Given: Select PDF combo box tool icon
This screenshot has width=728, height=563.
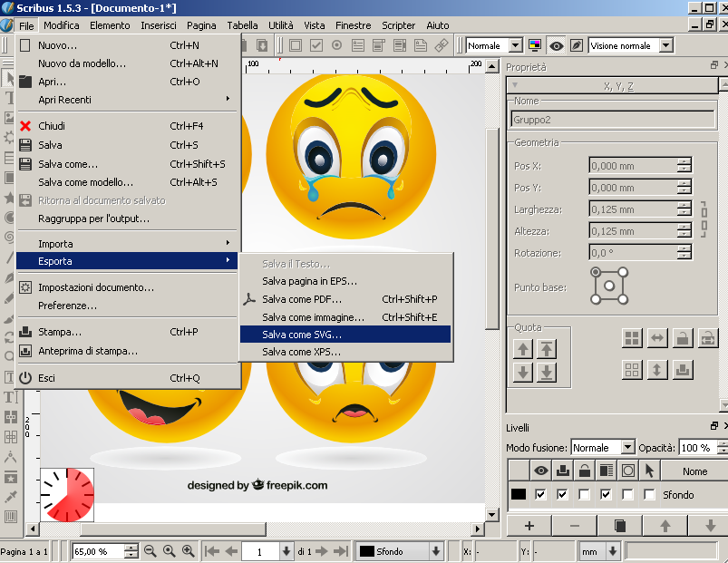Looking at the screenshot, I should (x=379, y=45).
